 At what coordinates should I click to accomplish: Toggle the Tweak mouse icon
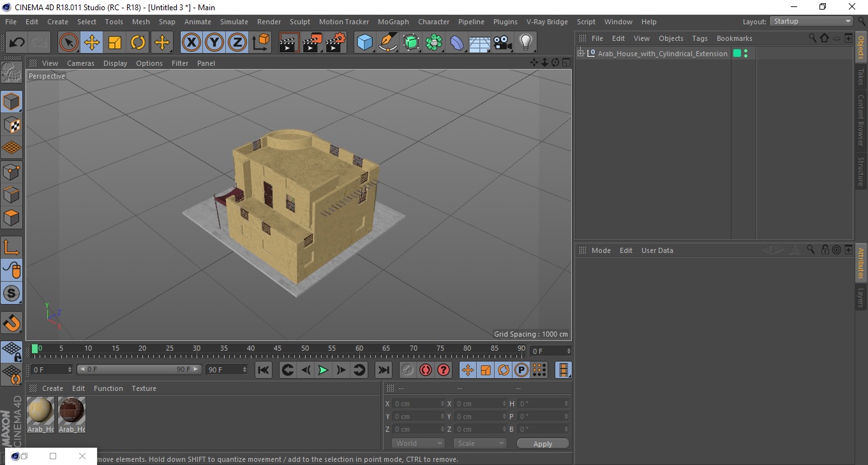click(11, 270)
